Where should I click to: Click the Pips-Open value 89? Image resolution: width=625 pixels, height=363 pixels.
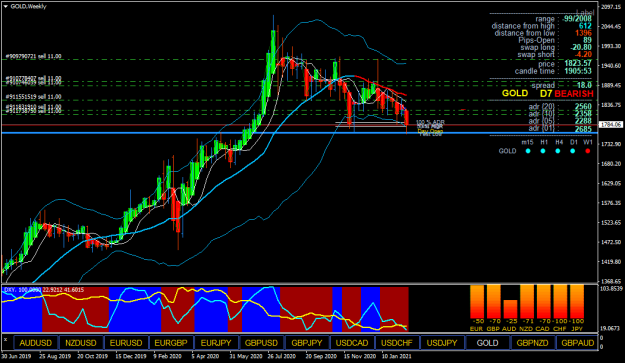[x=587, y=40]
